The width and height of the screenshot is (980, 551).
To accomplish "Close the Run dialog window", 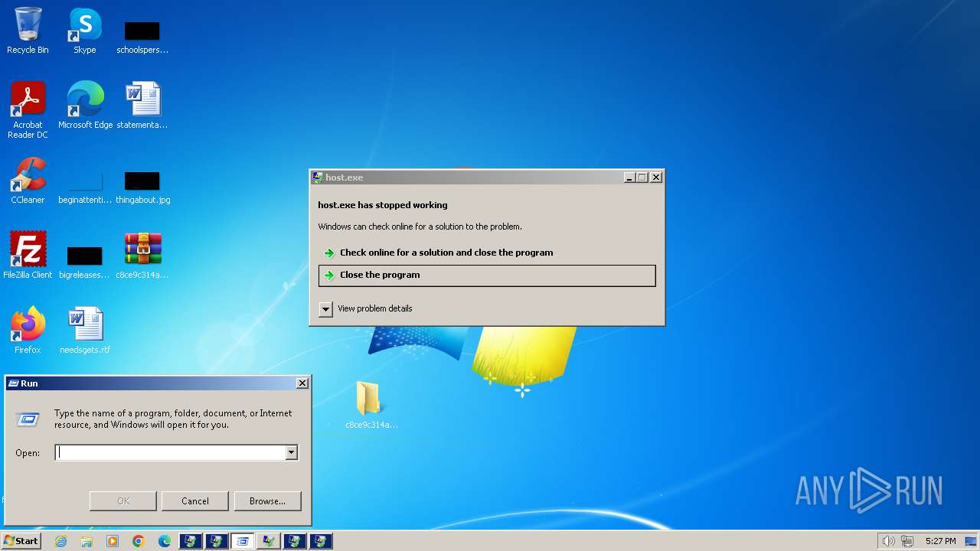I will (302, 383).
